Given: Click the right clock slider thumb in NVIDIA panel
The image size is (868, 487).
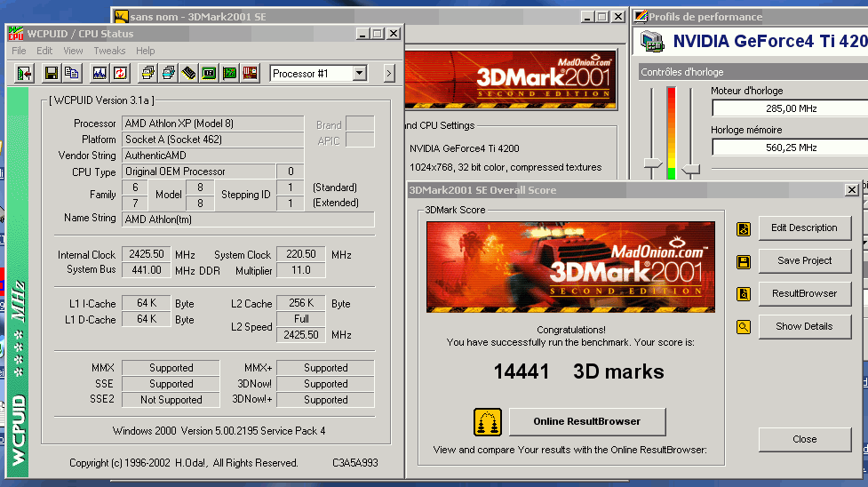Looking at the screenshot, I should (x=691, y=169).
